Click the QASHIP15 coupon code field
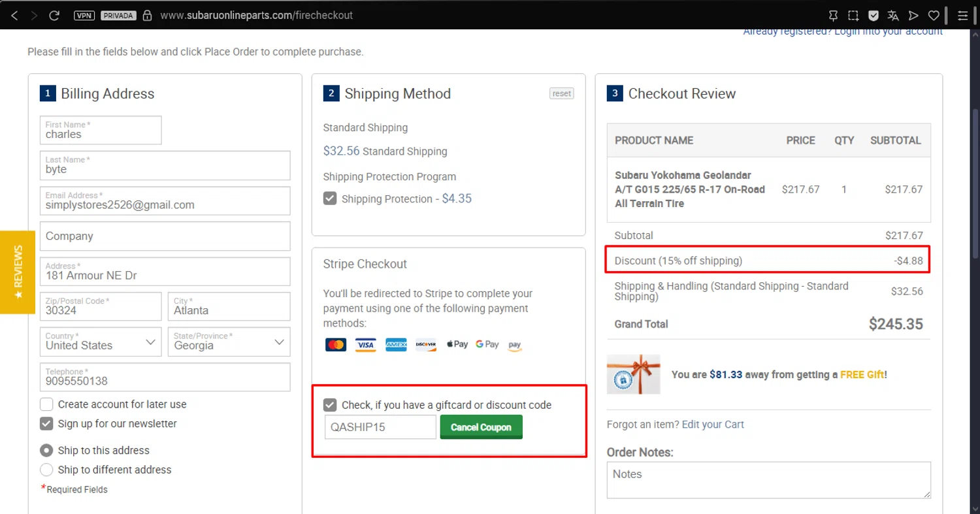 (380, 427)
